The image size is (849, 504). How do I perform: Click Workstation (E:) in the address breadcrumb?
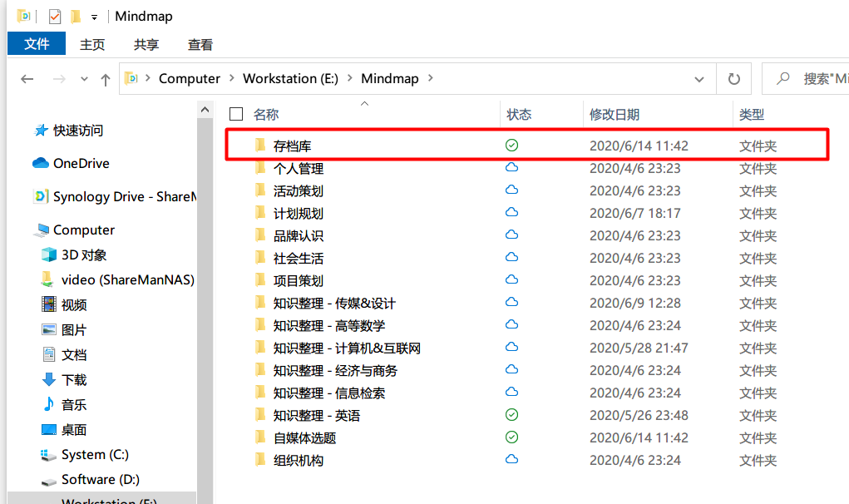(290, 78)
